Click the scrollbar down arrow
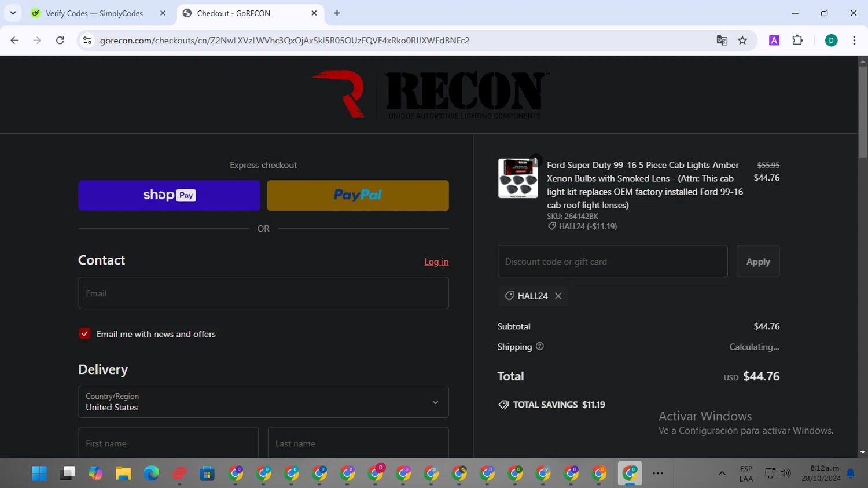The height and width of the screenshot is (488, 868). (x=863, y=453)
